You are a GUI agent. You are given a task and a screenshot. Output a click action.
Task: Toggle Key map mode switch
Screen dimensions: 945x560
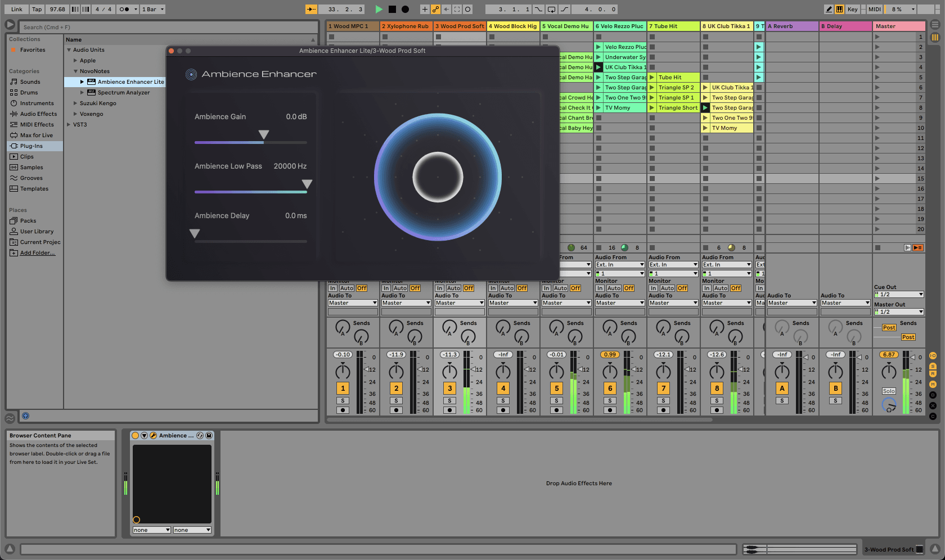point(853,9)
